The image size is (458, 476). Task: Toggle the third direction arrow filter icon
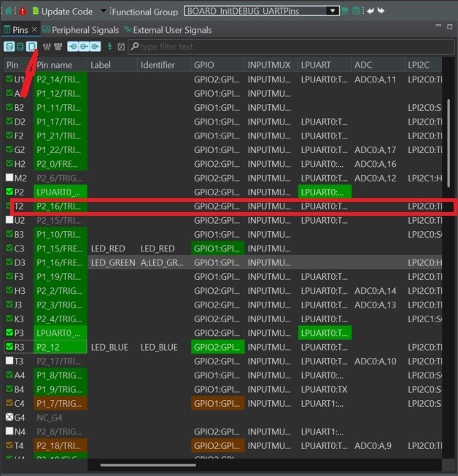click(95, 47)
